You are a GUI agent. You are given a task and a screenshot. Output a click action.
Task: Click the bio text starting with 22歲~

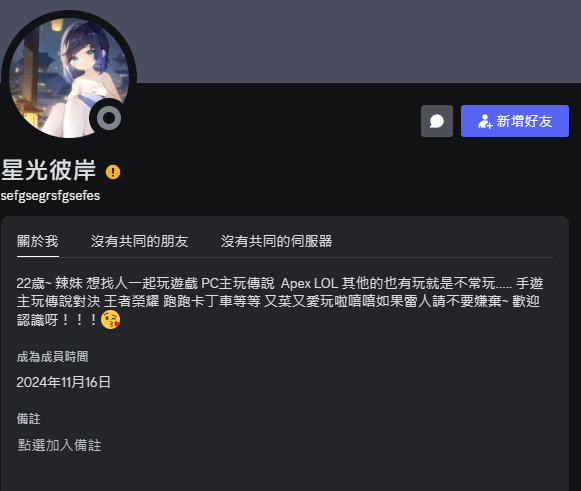280,301
